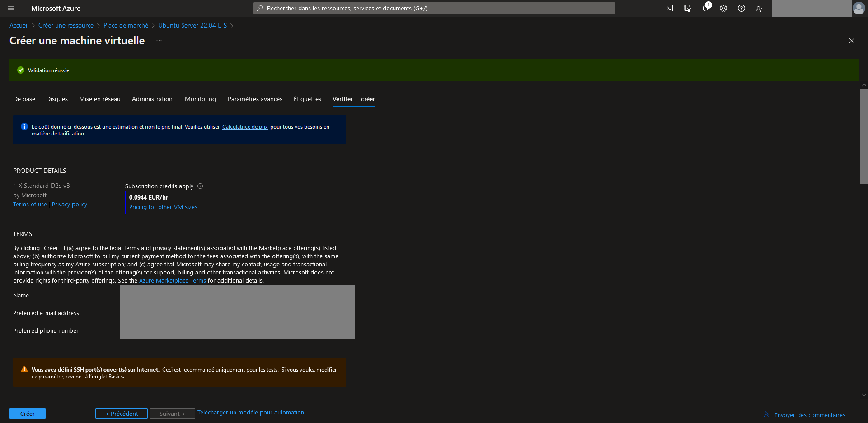
Task: Click the scrollbar up arrow
Action: pyautogui.click(x=864, y=85)
